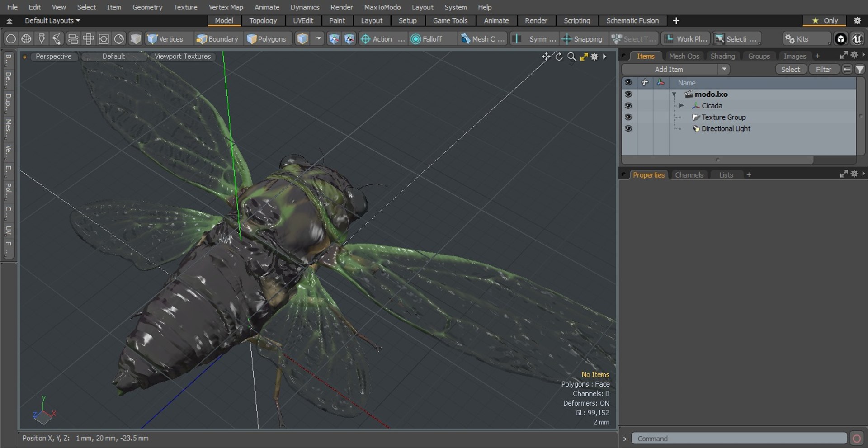Click the Unreal Engine icon
This screenshot has height=448, width=868.
[857, 39]
